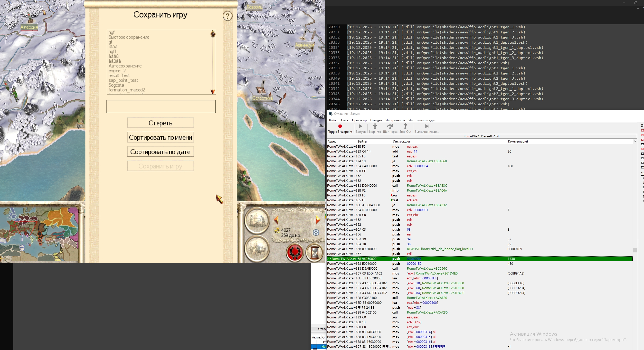This screenshot has height=350, width=644.
Task: Click the Step Out arrow icon
Action: pyautogui.click(x=405, y=126)
